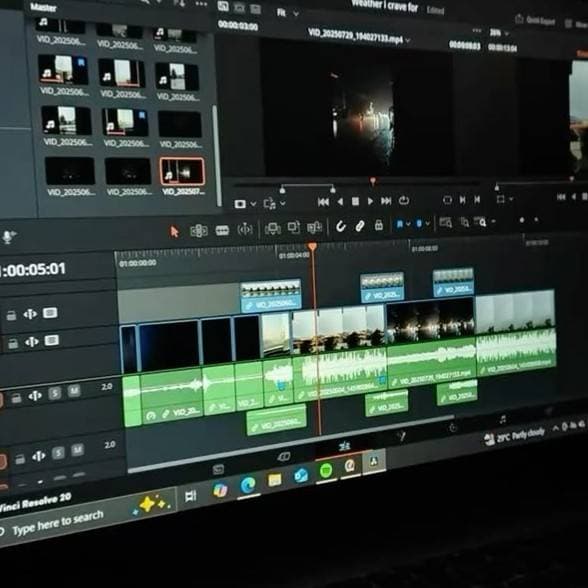Viewport: 588px width, 588px height.
Task: Toggle the magnet Snapping icon
Action: coord(340,226)
